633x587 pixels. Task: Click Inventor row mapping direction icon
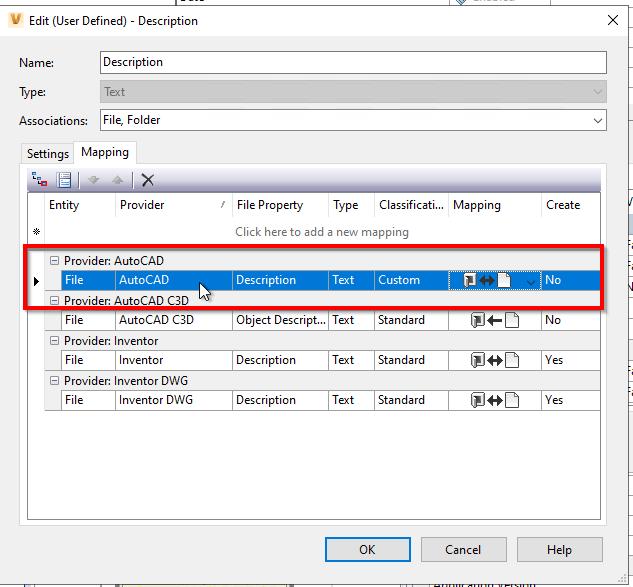coord(495,360)
